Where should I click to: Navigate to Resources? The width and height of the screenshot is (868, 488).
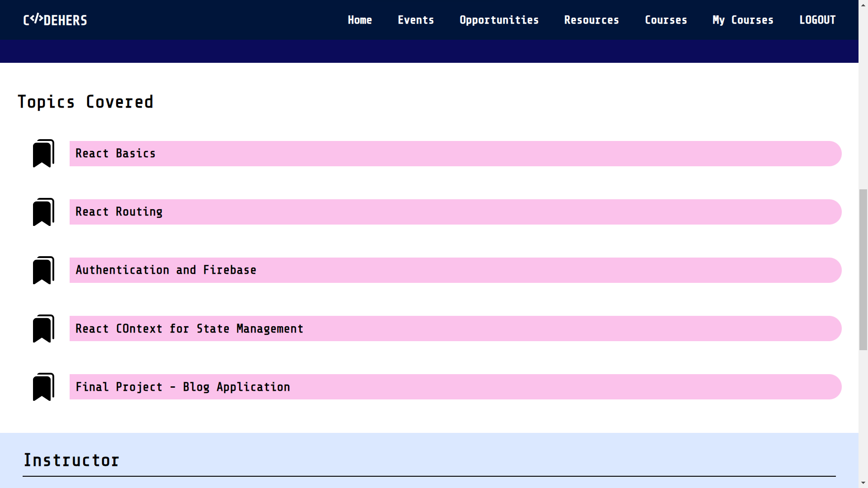[x=591, y=20]
